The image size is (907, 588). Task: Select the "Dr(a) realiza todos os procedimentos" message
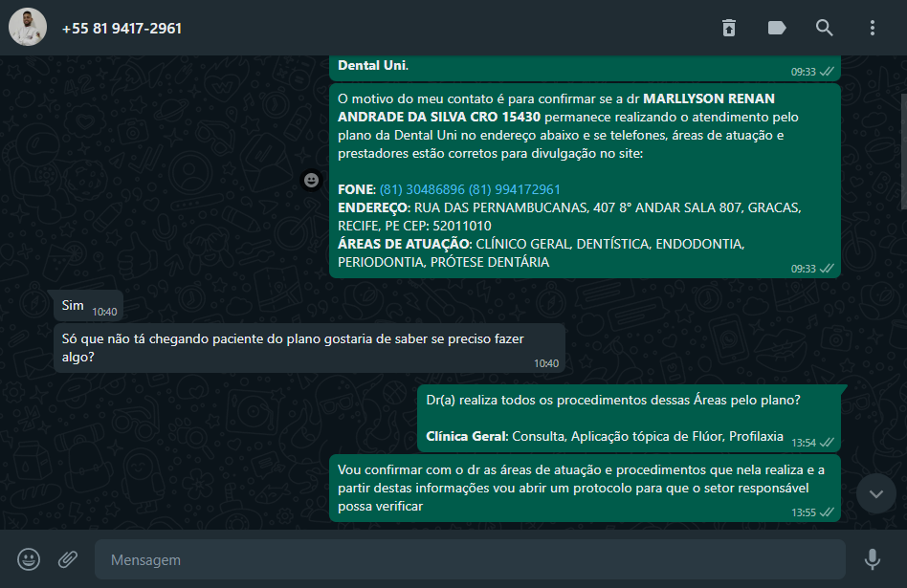(x=629, y=418)
